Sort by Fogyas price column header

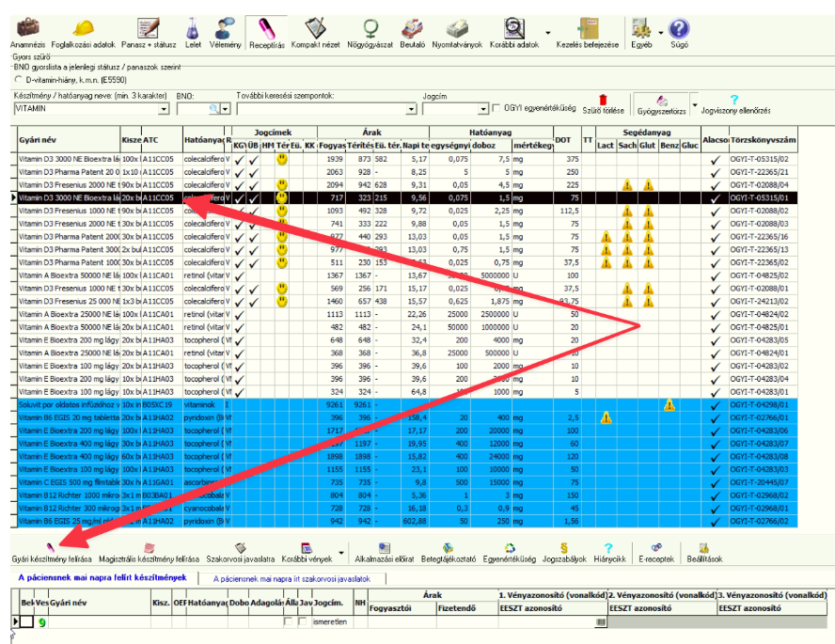point(332,146)
